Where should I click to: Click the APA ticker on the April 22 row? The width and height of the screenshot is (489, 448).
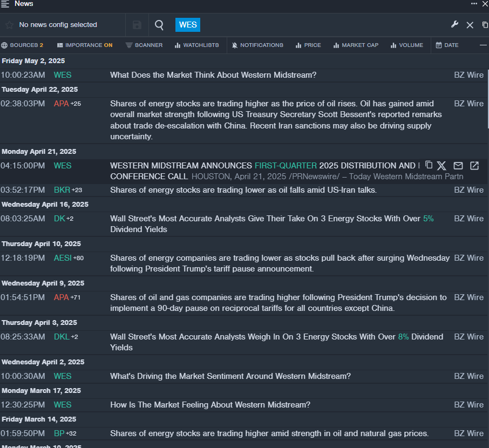pyautogui.click(x=61, y=104)
